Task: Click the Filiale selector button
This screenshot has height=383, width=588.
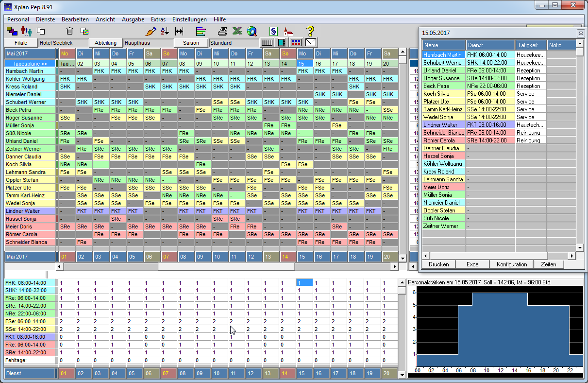Action: point(21,43)
